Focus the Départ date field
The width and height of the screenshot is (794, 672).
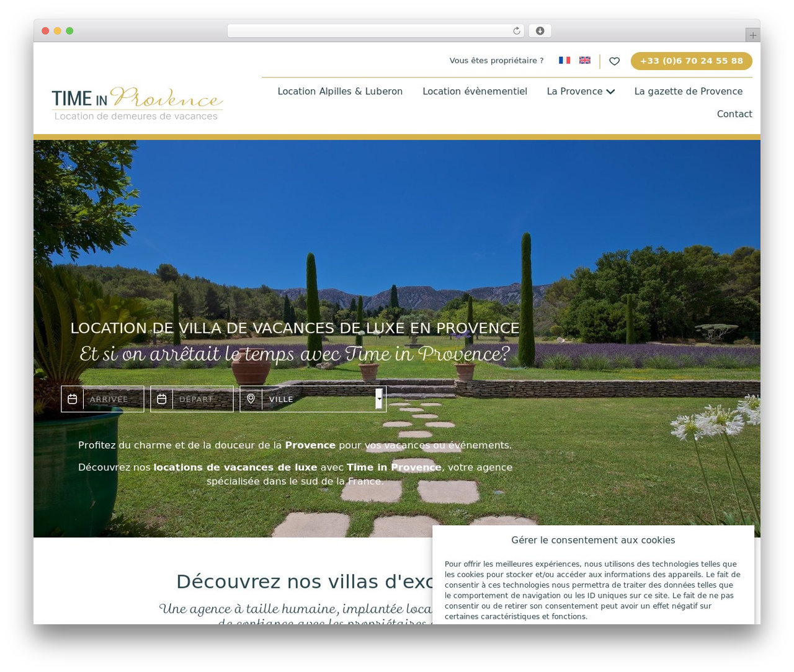(192, 399)
